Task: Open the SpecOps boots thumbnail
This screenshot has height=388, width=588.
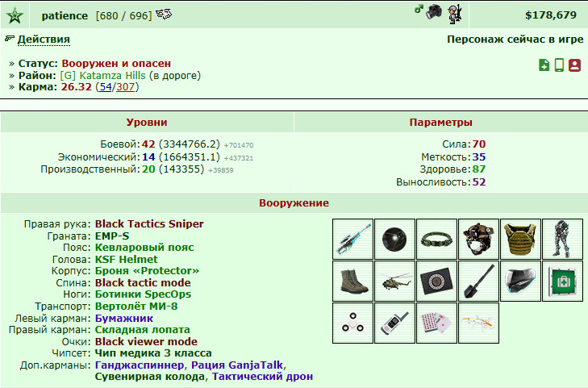Action: click(x=352, y=282)
